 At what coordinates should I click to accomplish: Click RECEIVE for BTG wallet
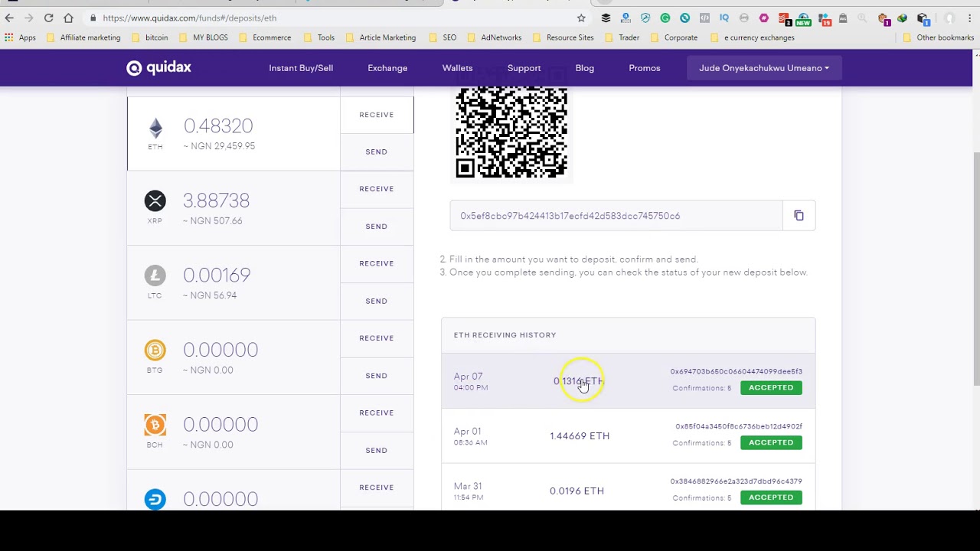tap(377, 338)
